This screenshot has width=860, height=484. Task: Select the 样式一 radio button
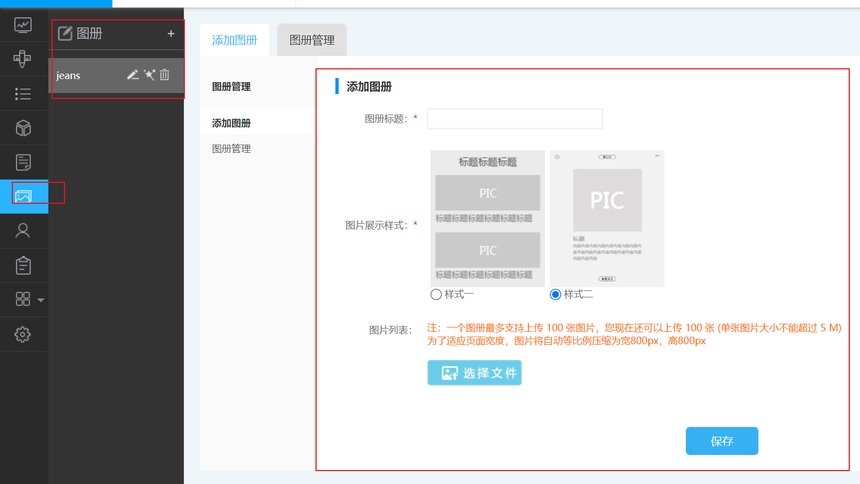pyautogui.click(x=436, y=295)
